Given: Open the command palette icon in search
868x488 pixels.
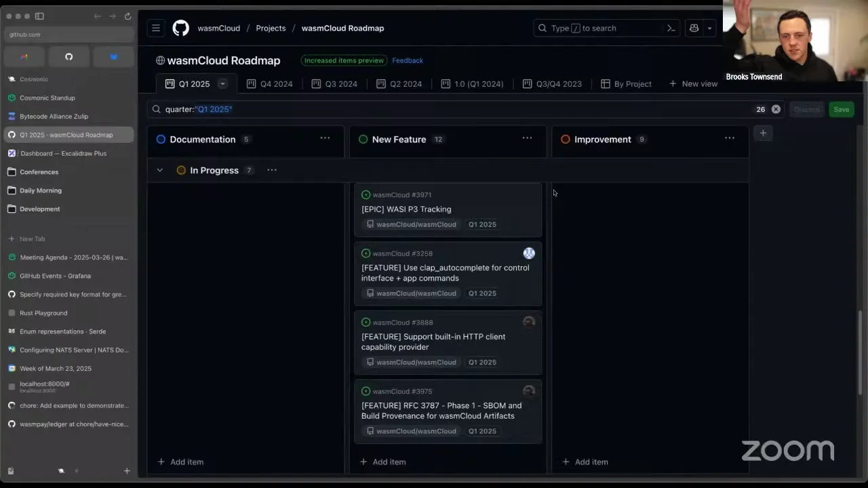Looking at the screenshot, I should (x=671, y=28).
